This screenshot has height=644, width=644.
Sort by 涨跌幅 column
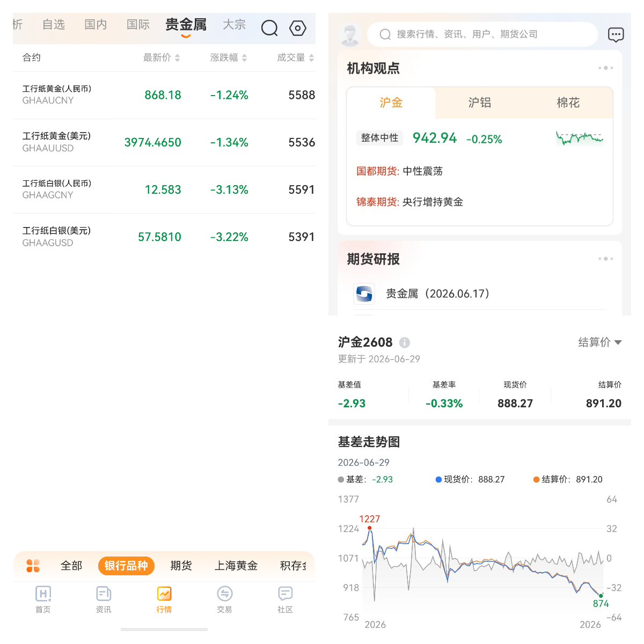(x=229, y=57)
